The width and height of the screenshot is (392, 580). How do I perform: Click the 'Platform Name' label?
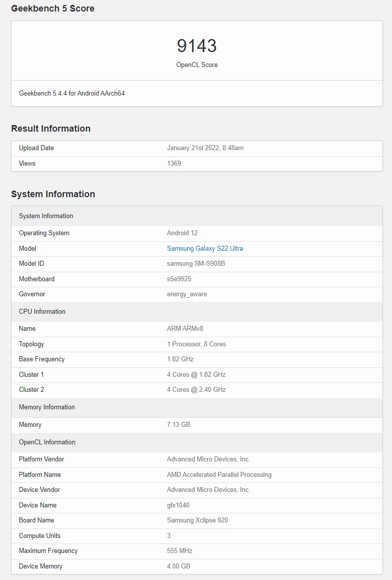click(x=40, y=474)
